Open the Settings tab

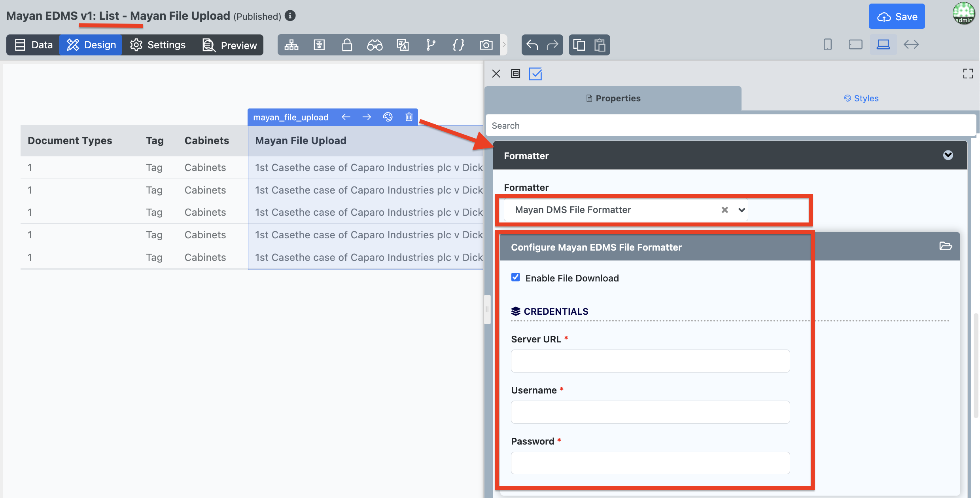pyautogui.click(x=158, y=45)
